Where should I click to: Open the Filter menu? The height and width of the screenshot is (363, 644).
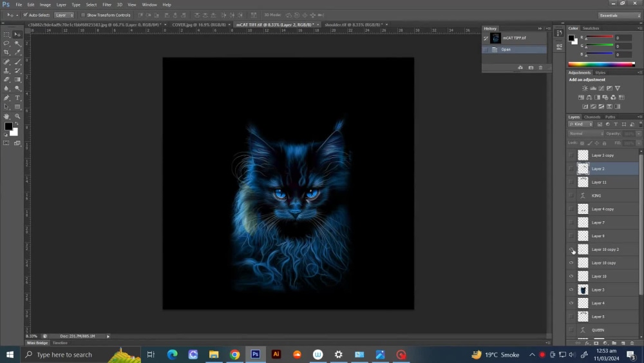pyautogui.click(x=107, y=5)
